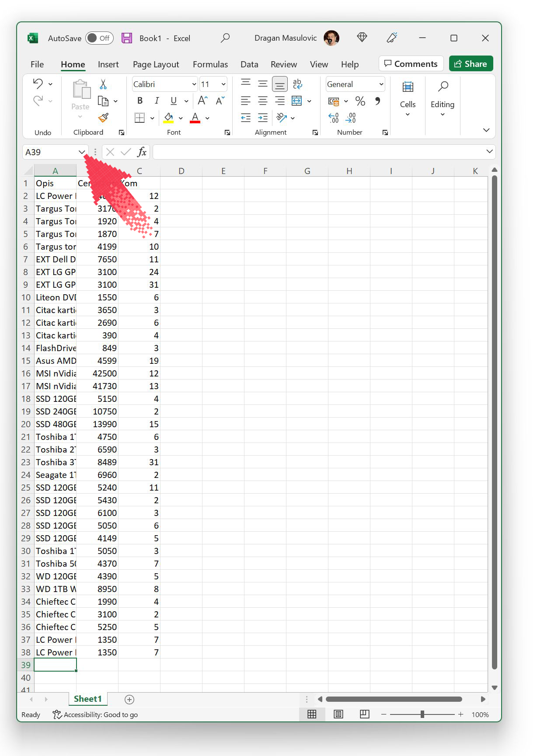Switch to Page Break Preview
537x756 pixels.
(365, 714)
